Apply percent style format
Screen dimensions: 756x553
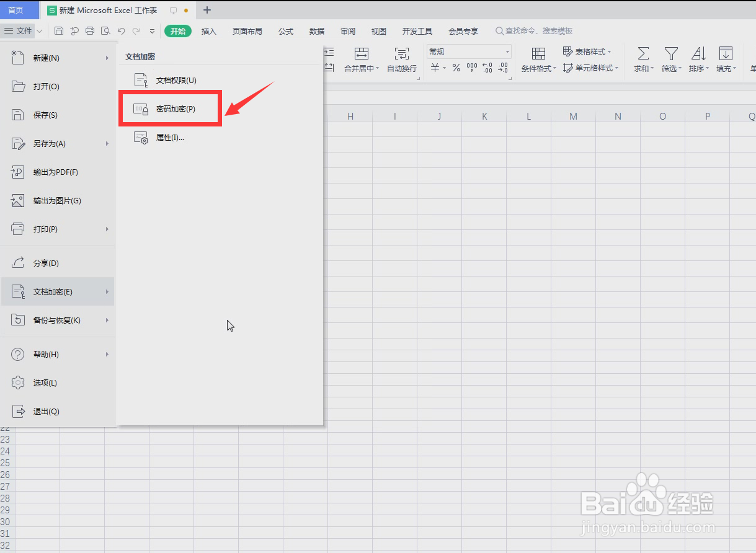456,68
